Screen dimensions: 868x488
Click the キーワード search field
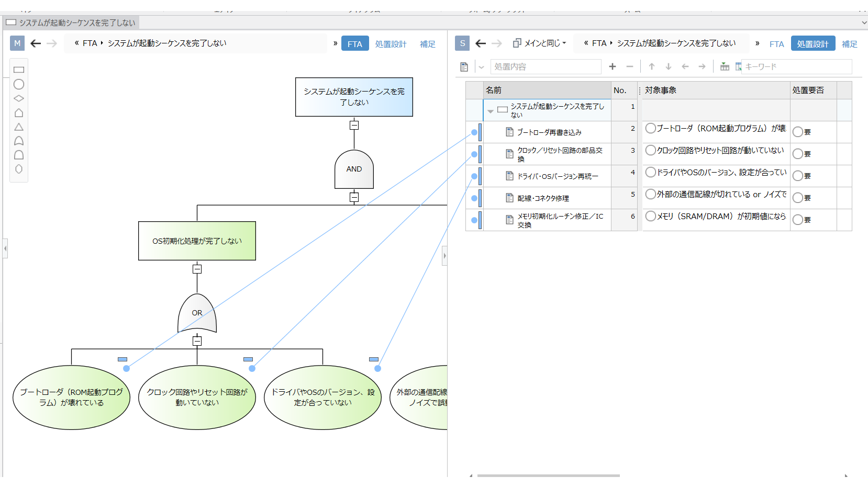click(796, 66)
